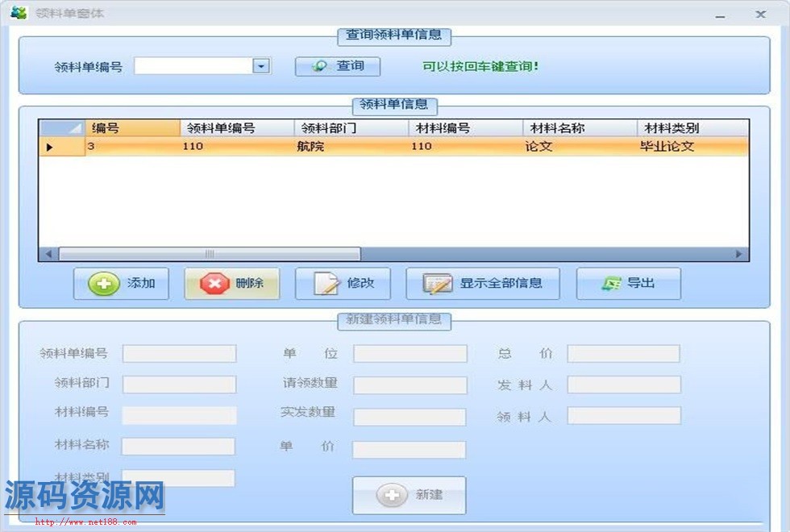Click the green plus 添加 icon

click(x=104, y=284)
